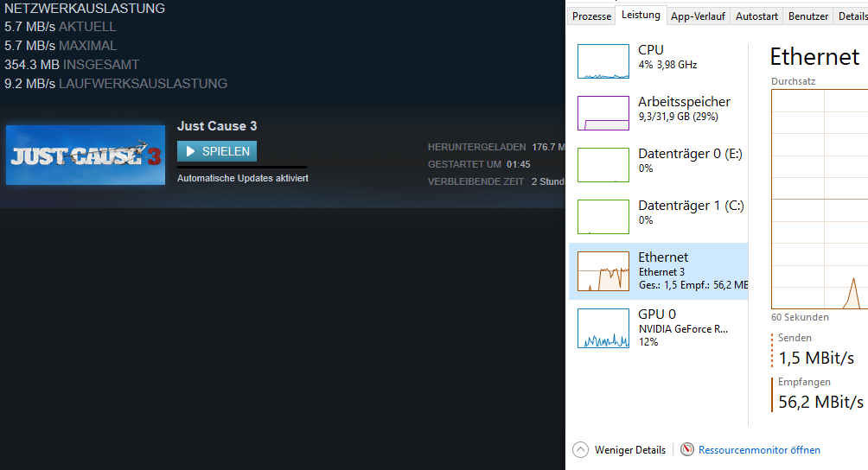Open the Benutzer tab

pos(808,16)
